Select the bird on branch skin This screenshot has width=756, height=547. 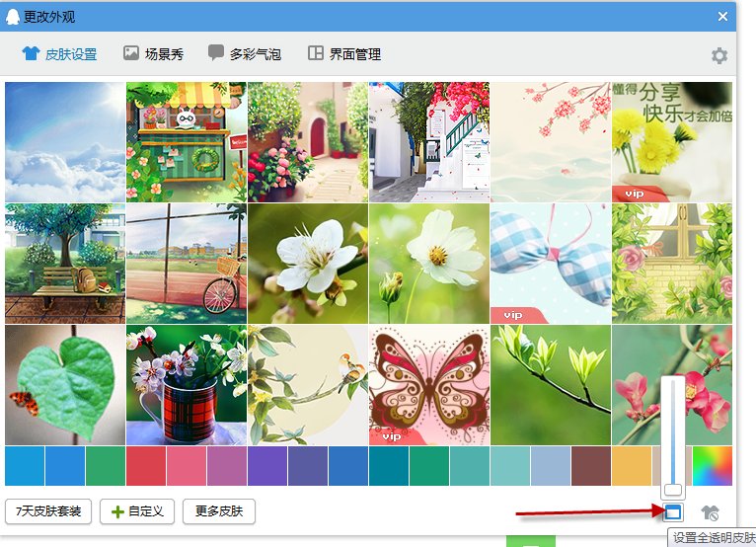click(x=308, y=385)
